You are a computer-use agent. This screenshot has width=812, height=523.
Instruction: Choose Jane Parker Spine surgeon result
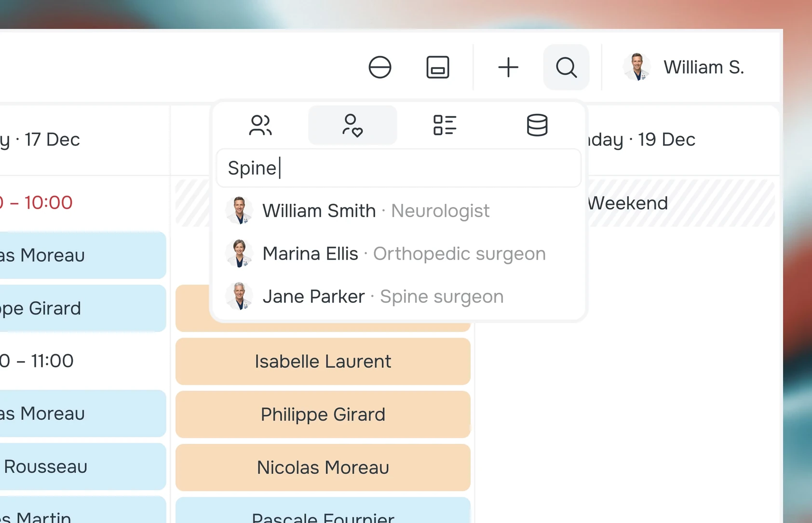point(399,297)
